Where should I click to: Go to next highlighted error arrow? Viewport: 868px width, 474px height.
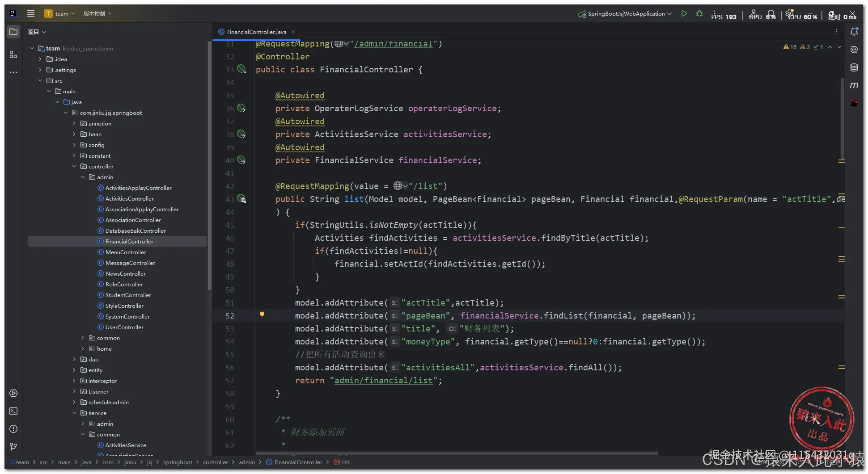coord(839,47)
